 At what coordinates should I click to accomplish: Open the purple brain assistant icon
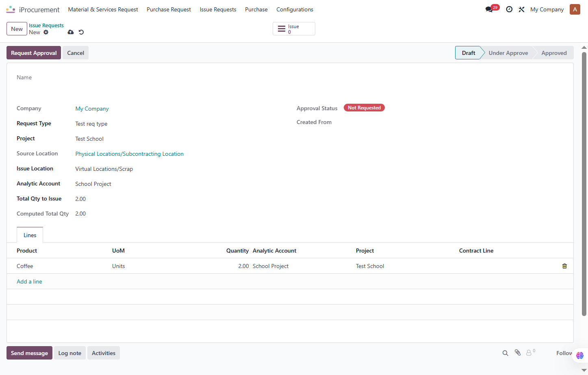pyautogui.click(x=580, y=355)
